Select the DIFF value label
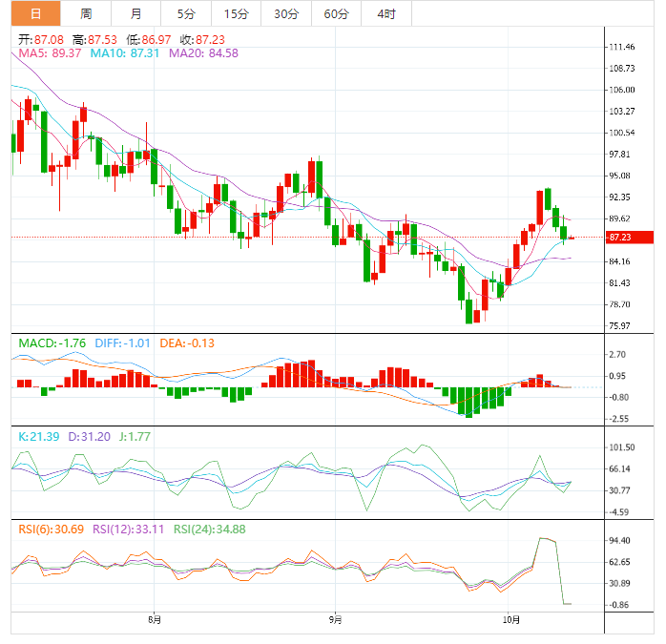The image size is (666, 644). click(122, 343)
